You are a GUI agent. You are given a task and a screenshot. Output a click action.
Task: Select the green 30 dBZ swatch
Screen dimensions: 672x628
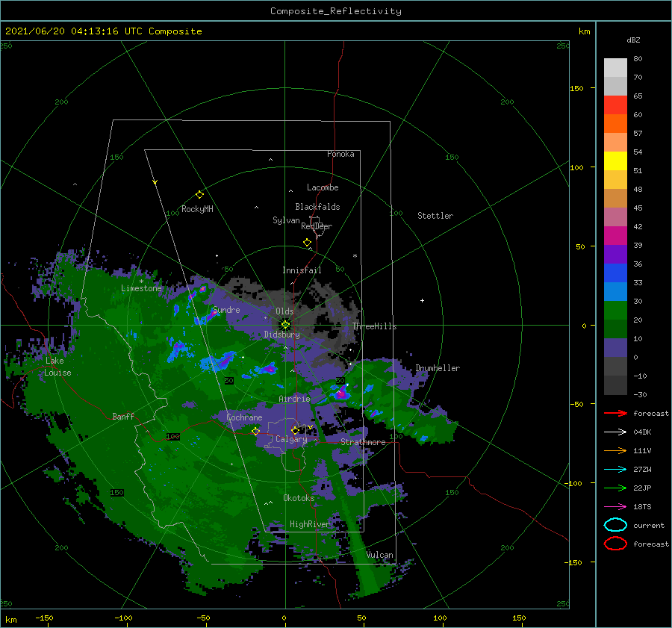coord(615,310)
